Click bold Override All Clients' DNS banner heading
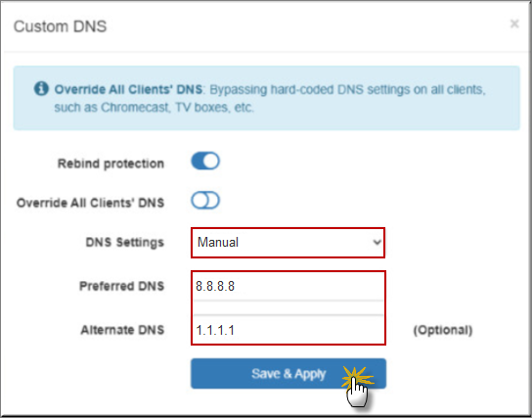The height and width of the screenshot is (418, 532). pyautogui.click(x=128, y=90)
